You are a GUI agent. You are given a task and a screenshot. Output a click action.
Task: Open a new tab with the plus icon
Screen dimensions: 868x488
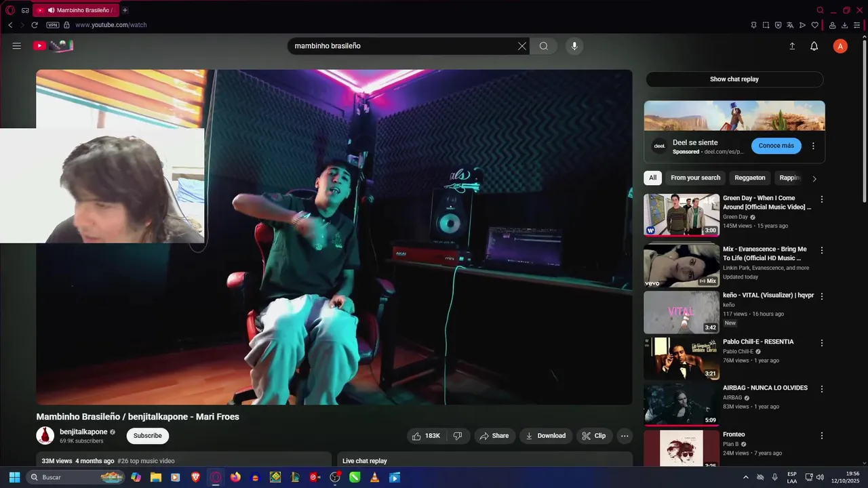(125, 10)
